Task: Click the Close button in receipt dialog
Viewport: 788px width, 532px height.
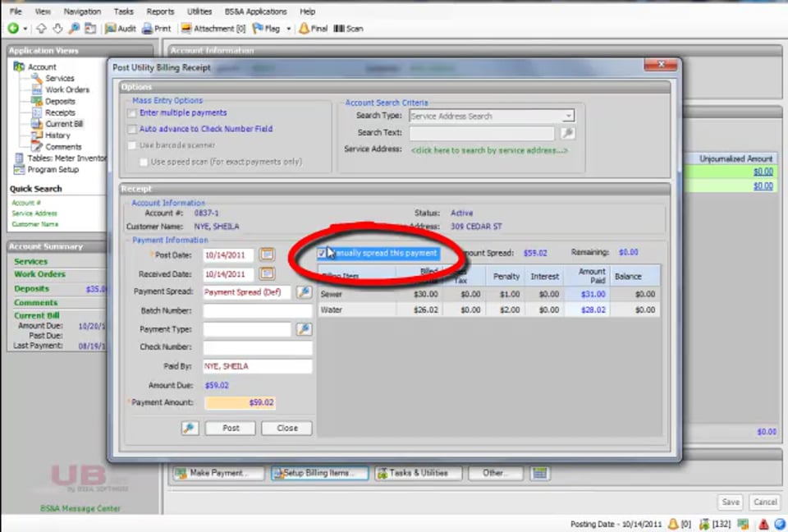Action: pos(287,428)
